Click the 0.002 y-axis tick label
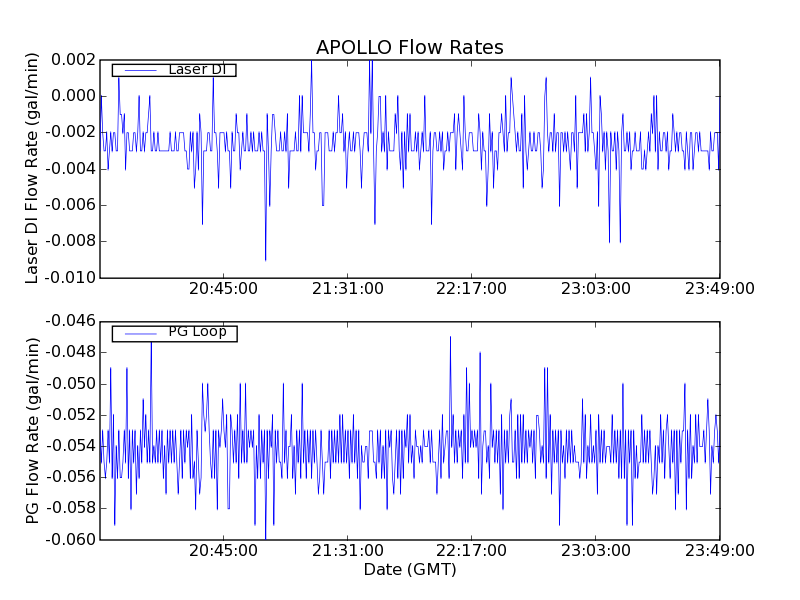This screenshot has width=800, height=600. point(73,60)
